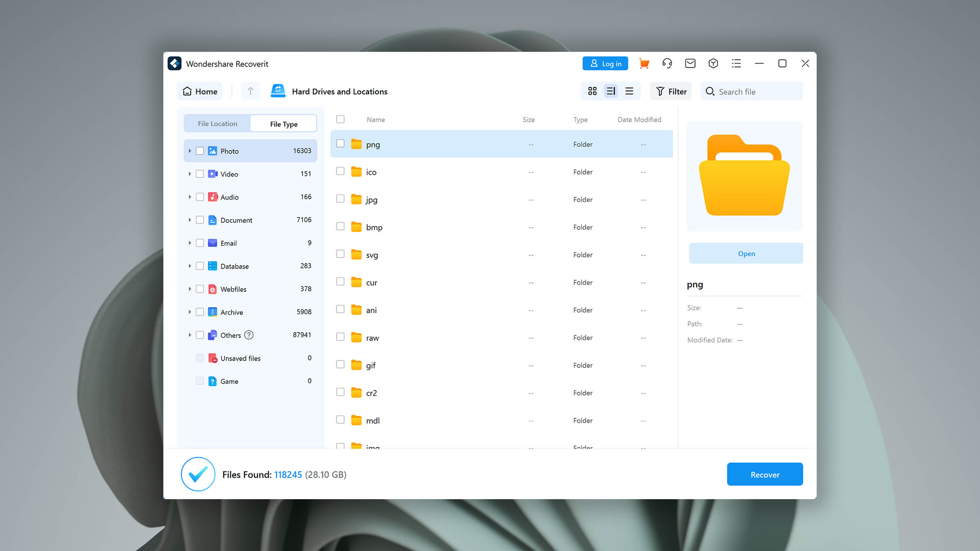This screenshot has width=980, height=551.
Task: Click the Audio category icon
Action: tap(212, 197)
